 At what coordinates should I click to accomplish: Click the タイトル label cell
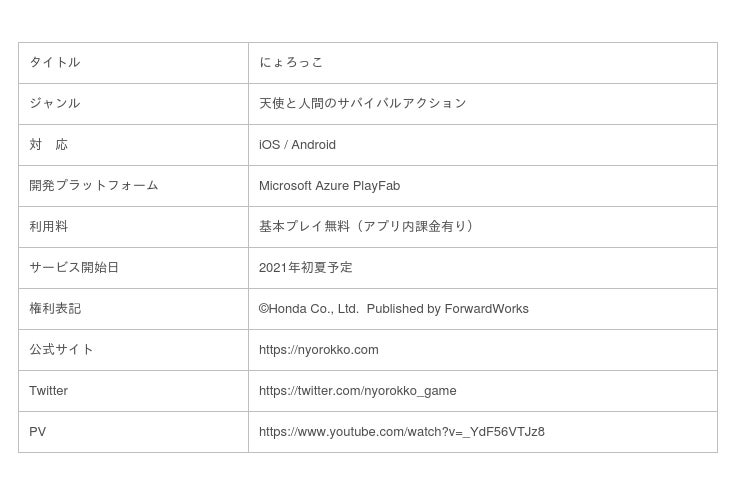tap(55, 62)
